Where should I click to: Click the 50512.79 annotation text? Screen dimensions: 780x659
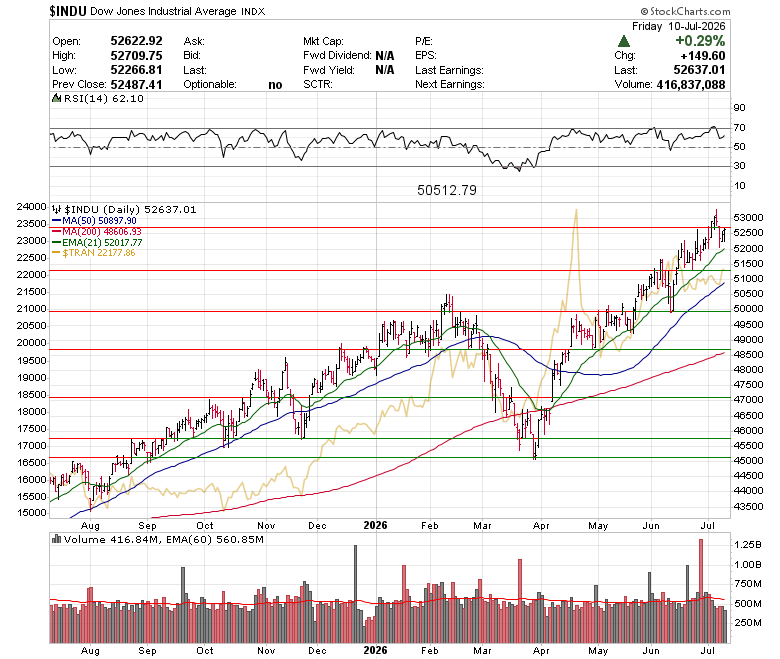[447, 190]
